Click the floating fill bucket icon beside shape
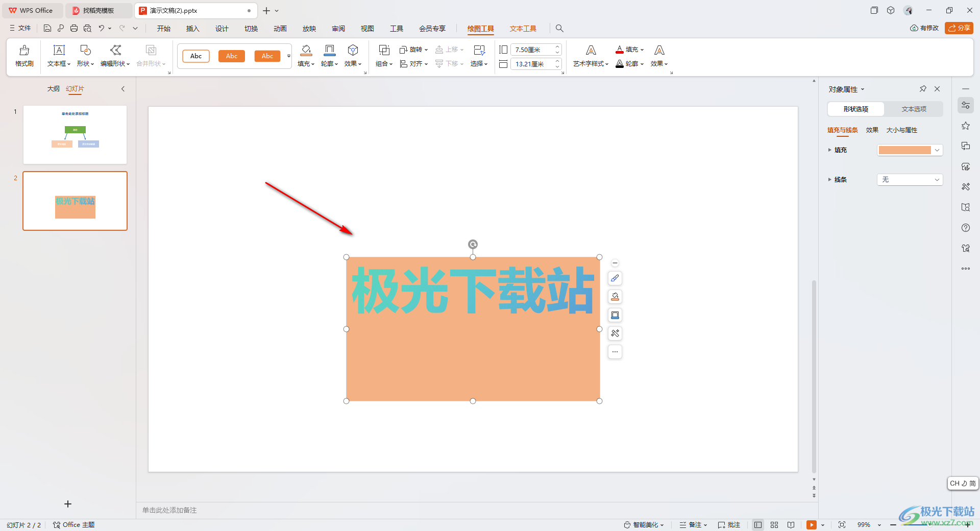The height and width of the screenshot is (531, 980). tap(615, 297)
